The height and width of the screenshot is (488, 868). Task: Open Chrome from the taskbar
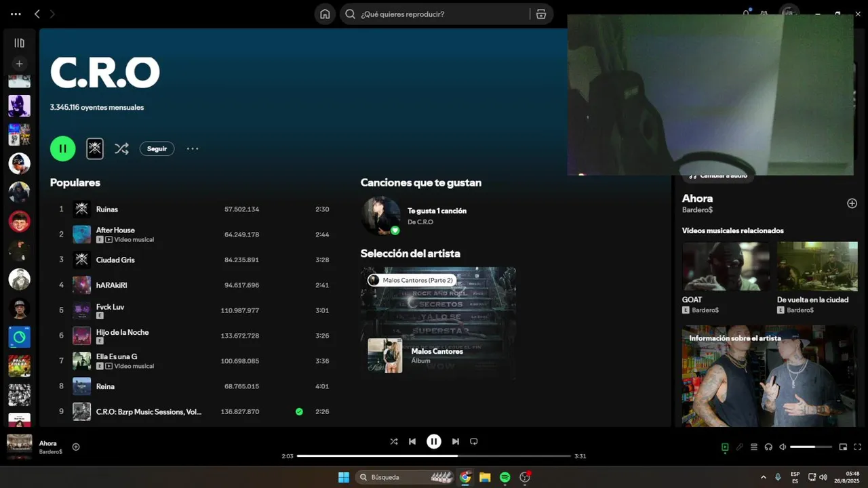(465, 477)
